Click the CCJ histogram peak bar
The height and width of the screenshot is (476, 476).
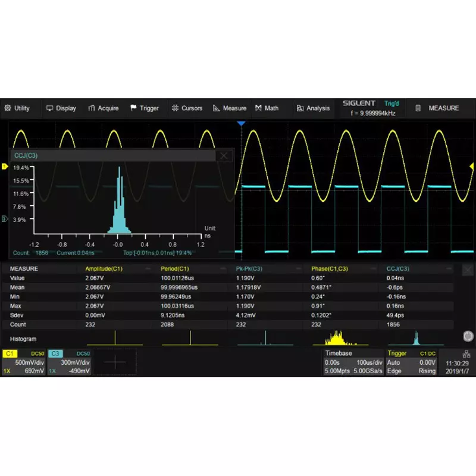click(x=120, y=201)
